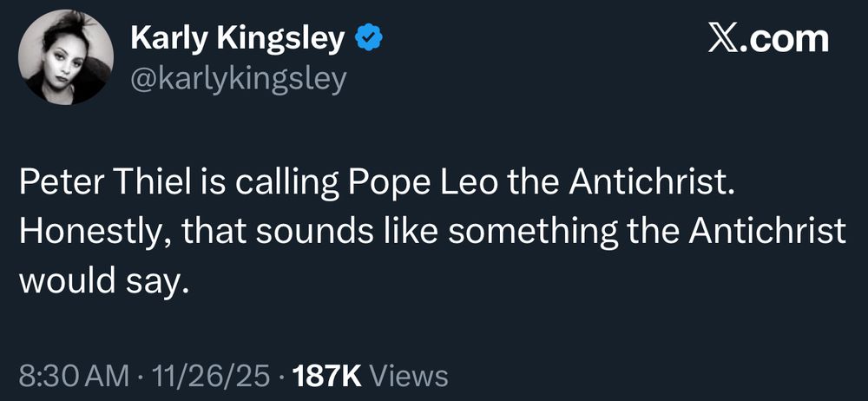Click the 8:30 AM timestamp
Viewport: 868px width, 401px height.
[x=75, y=376]
